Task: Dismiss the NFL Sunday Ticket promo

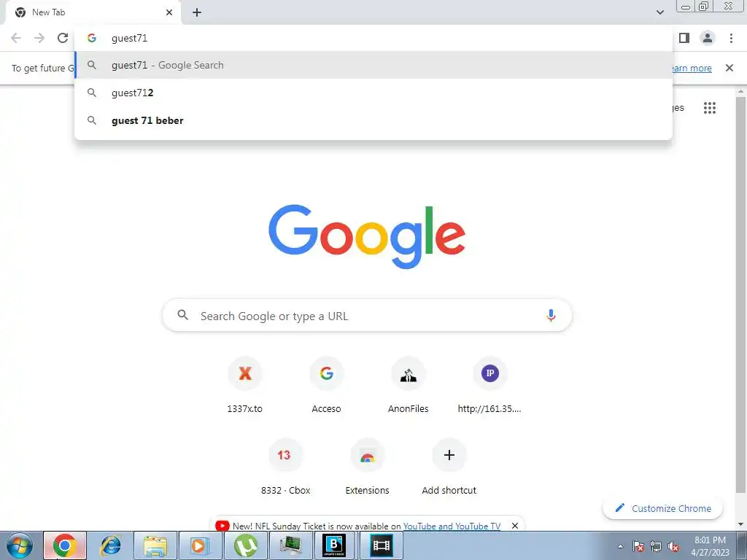Action: click(514, 526)
